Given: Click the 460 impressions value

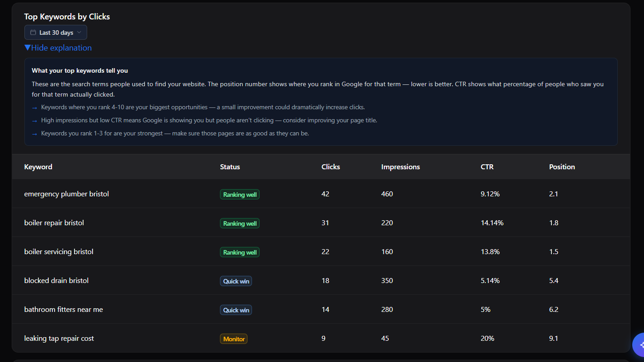Looking at the screenshot, I should [x=387, y=194].
